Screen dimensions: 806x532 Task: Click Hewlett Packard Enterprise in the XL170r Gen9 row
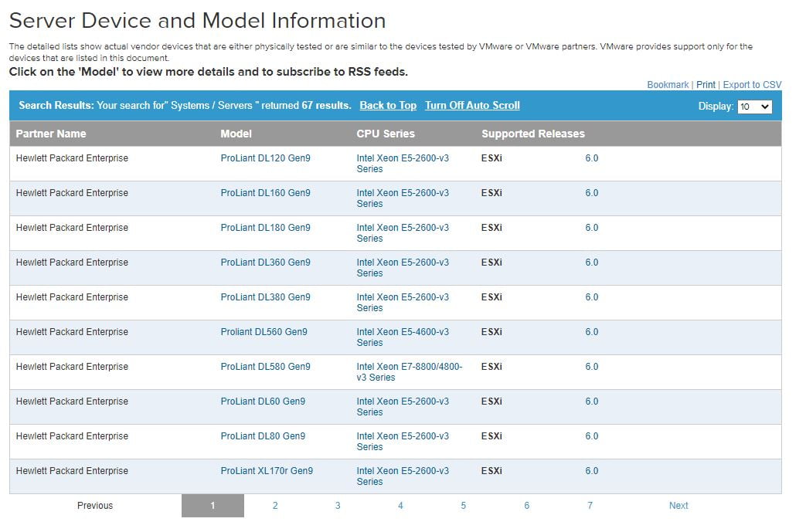pyautogui.click(x=72, y=471)
